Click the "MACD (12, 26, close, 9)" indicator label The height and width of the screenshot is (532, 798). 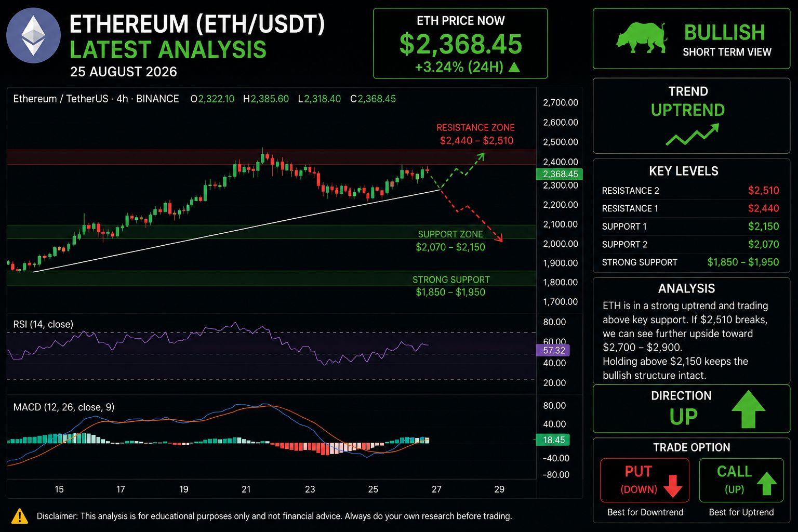tap(64, 407)
